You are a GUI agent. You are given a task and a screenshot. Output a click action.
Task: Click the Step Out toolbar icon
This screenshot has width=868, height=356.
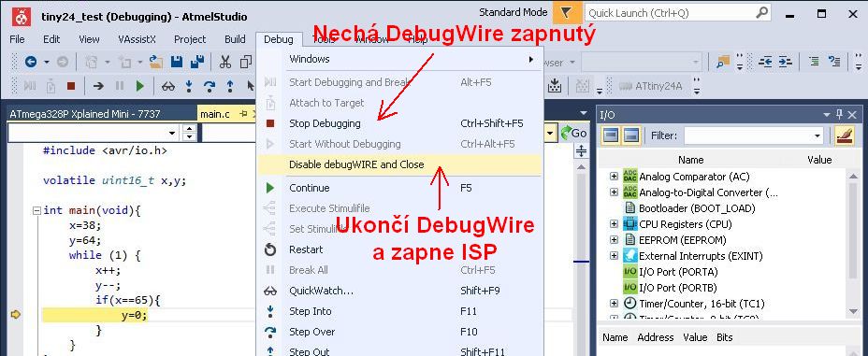[x=230, y=86]
